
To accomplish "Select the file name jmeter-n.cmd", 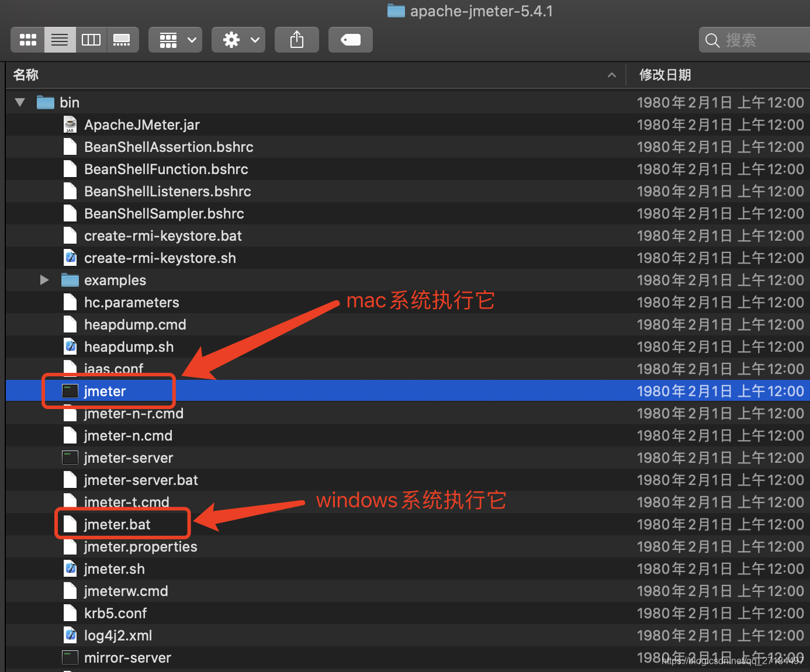I will point(128,435).
